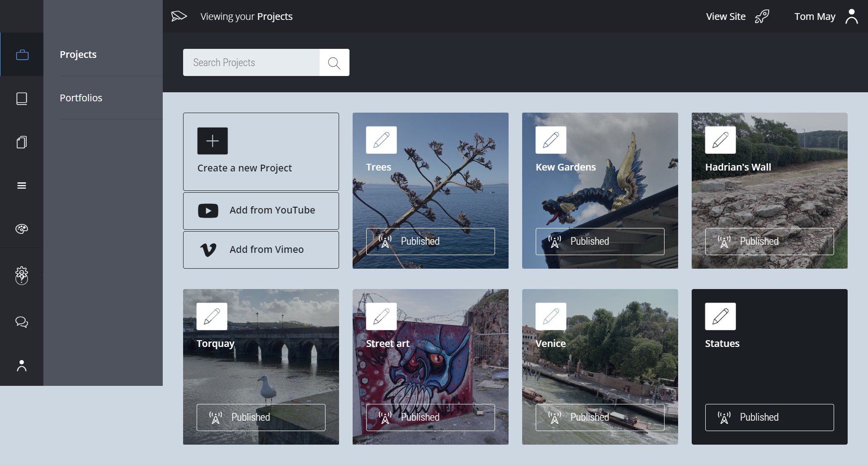Click the paper plane icon in the header
The height and width of the screenshot is (465, 868).
pyautogui.click(x=179, y=16)
